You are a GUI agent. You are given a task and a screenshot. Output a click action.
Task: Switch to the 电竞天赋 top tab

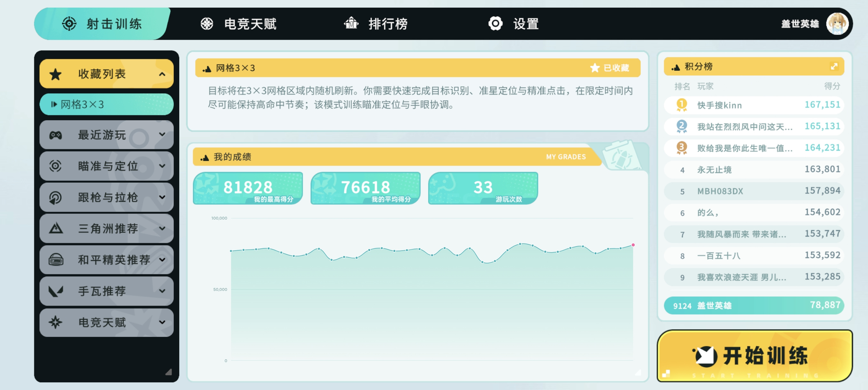[x=238, y=24]
